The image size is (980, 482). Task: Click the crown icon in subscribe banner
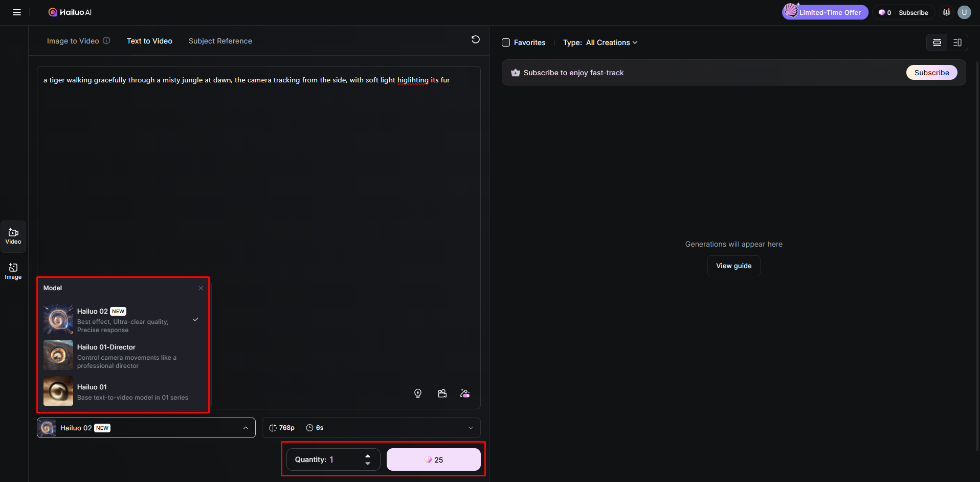(x=516, y=73)
